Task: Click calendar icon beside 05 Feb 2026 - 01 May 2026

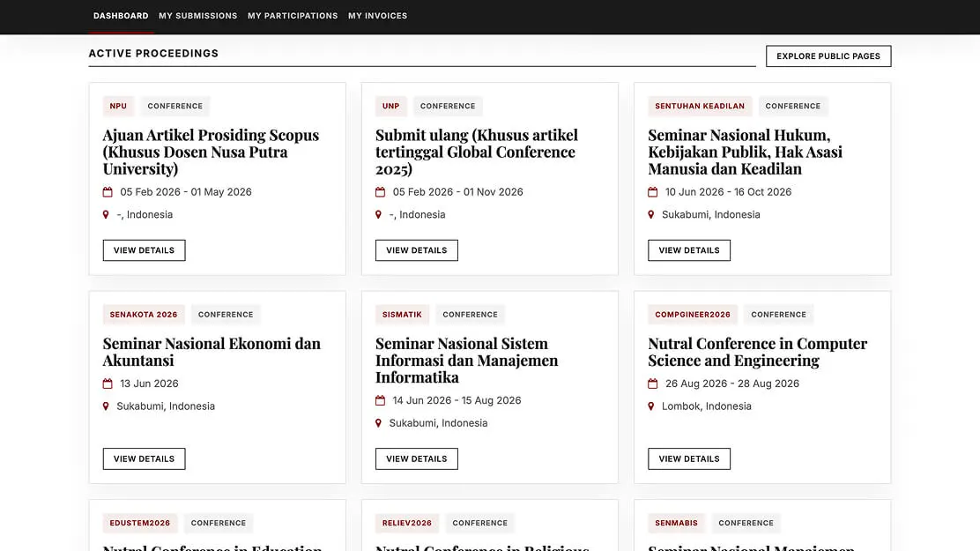Action: click(x=108, y=192)
